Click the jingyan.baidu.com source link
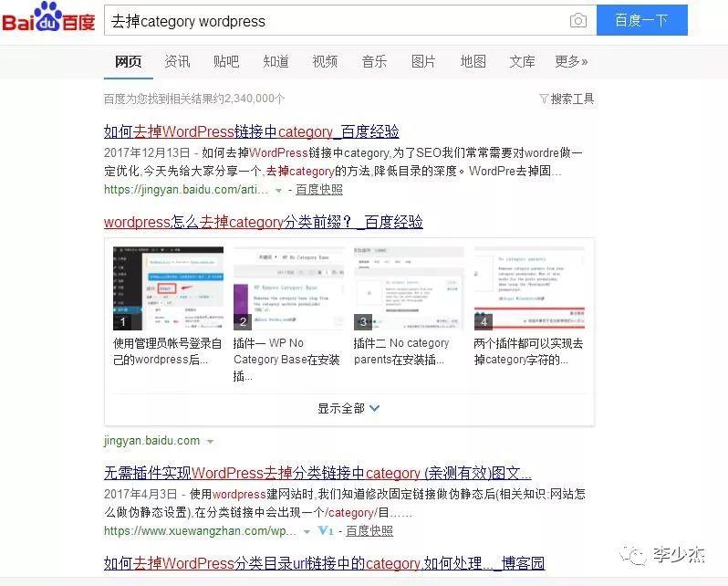 click(x=151, y=441)
